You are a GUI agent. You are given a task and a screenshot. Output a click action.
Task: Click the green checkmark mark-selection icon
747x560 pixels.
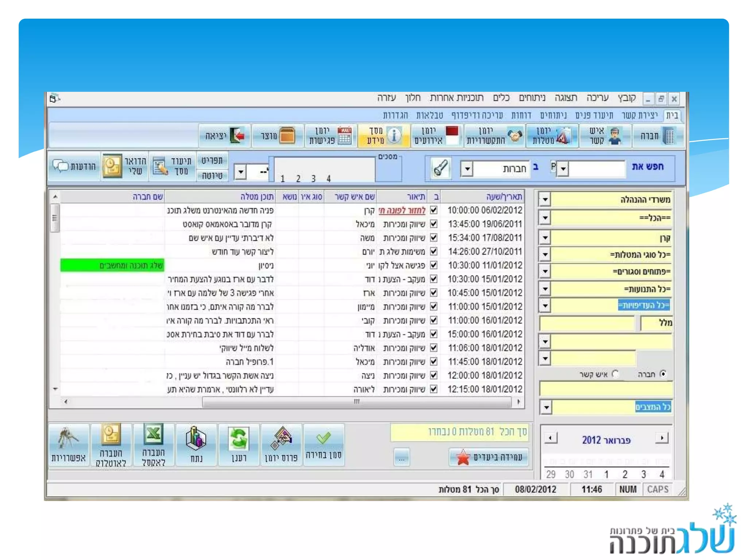pyautogui.click(x=324, y=438)
